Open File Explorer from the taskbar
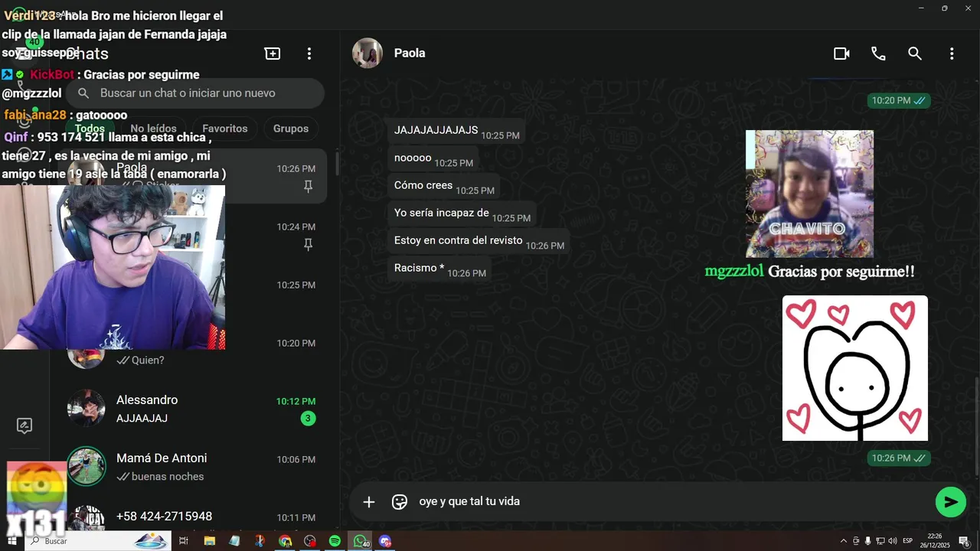Screen dimensions: 980x551 [209, 541]
